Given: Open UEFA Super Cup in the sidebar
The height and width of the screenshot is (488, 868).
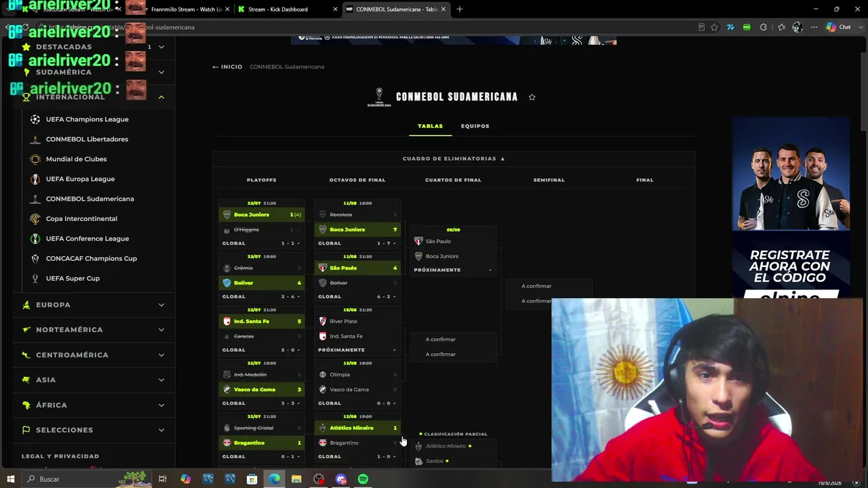Looking at the screenshot, I should pos(73,279).
